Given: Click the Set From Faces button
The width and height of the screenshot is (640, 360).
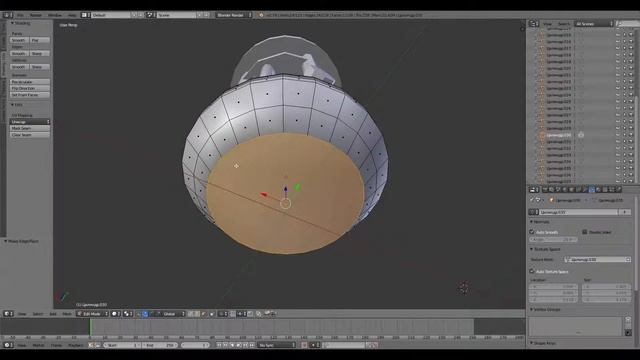Looking at the screenshot, I should [30, 95].
